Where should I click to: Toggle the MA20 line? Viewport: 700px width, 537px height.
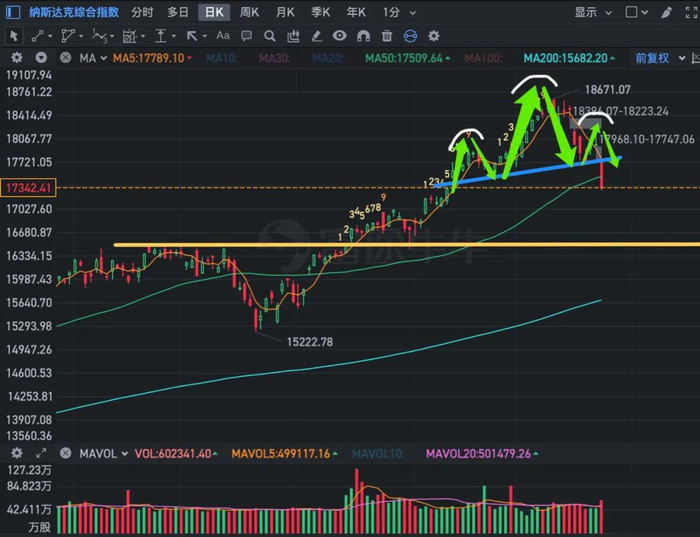(328, 58)
